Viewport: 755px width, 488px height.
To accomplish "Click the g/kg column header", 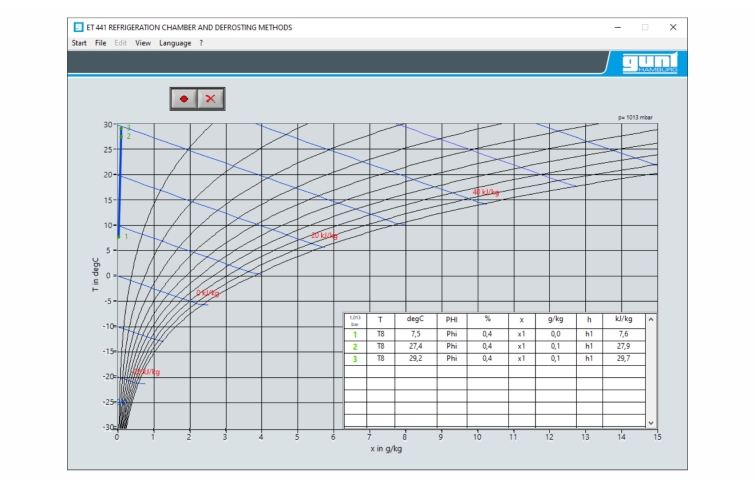I will (x=556, y=319).
